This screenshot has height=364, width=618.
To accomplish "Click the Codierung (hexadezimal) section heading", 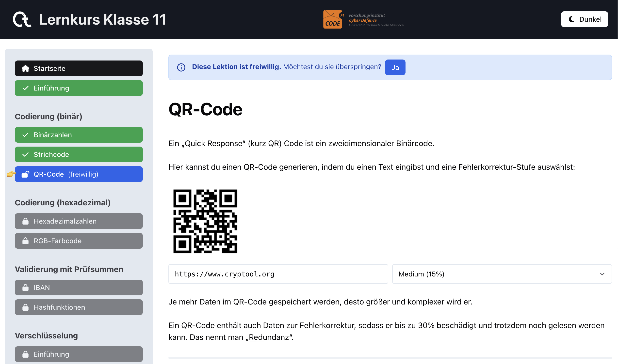I will (x=63, y=202).
